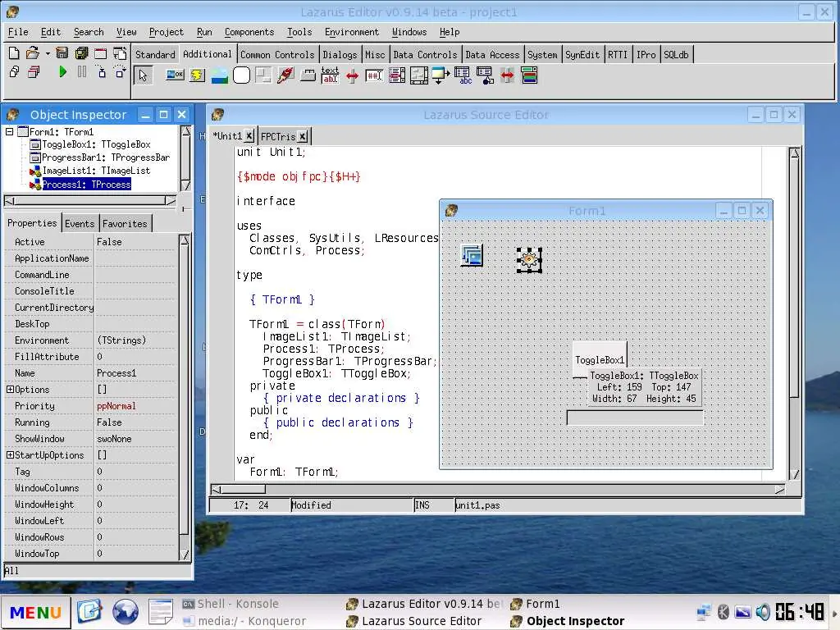The image size is (840, 630).
Task: Click the Step Into icon
Action: (x=101, y=72)
